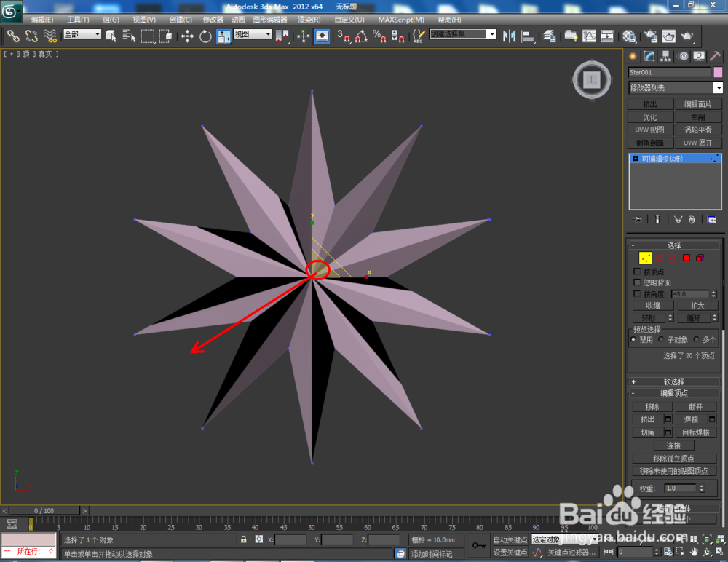This screenshot has width=728, height=562.
Task: Switch to Edge sub-object selection
Action: click(x=660, y=258)
